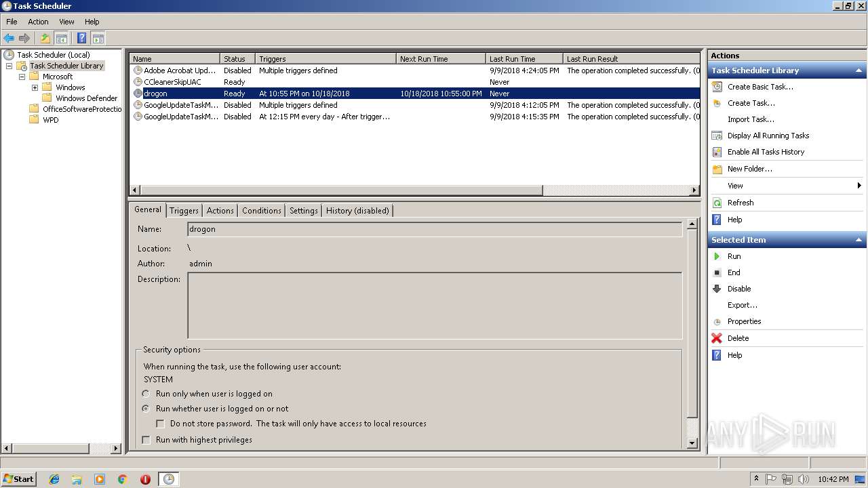
Task: Click inside the Description text box
Action: click(435, 306)
